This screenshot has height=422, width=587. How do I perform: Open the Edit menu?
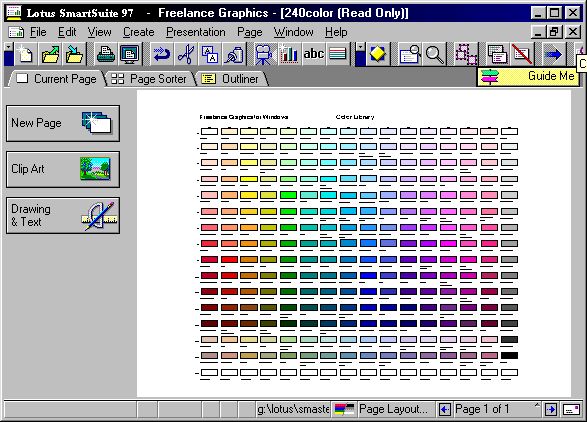(x=67, y=32)
